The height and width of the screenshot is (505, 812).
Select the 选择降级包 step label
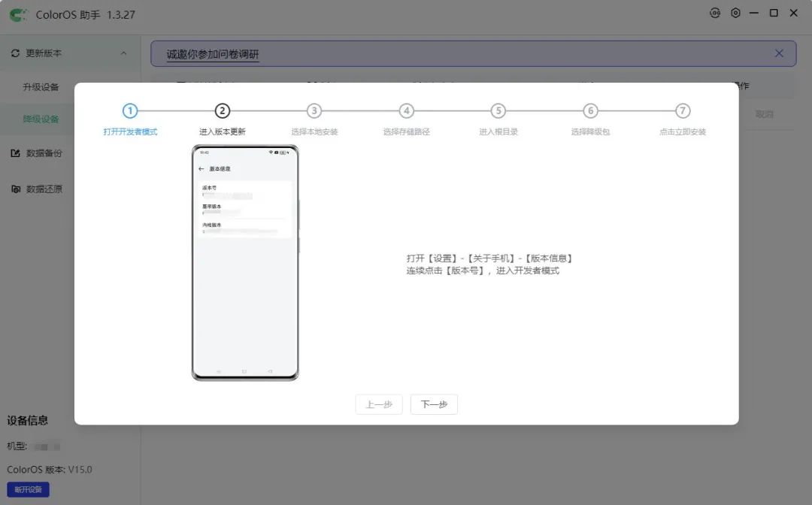tap(590, 132)
